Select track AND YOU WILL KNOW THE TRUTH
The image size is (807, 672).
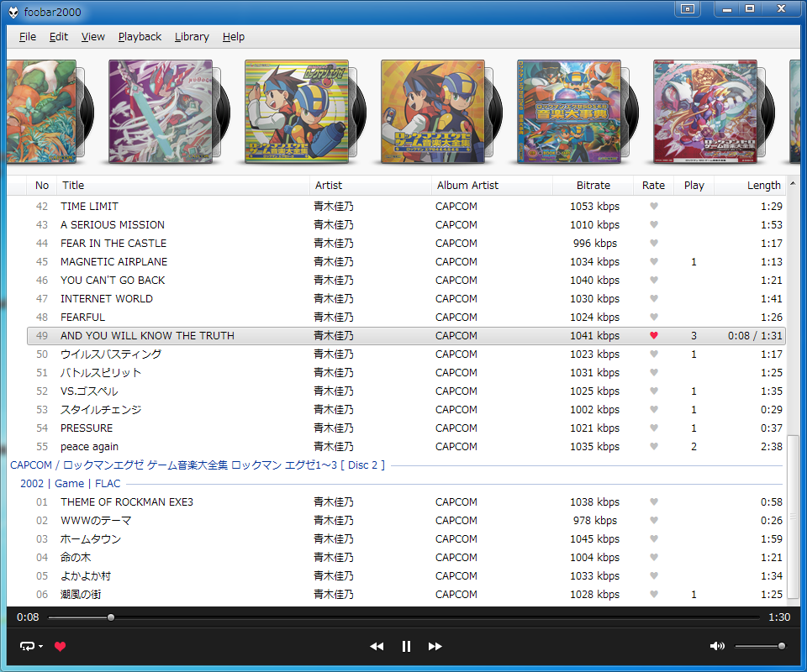click(x=406, y=336)
